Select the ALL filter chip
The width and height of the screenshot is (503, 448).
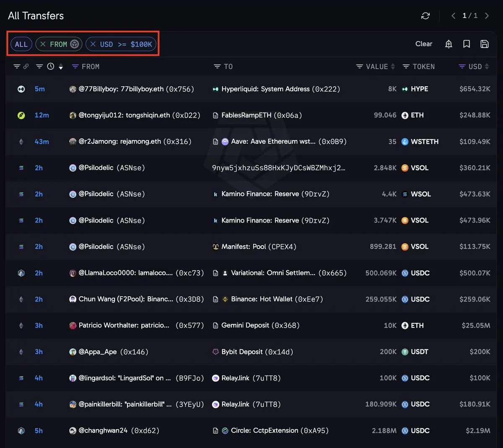[x=21, y=44]
